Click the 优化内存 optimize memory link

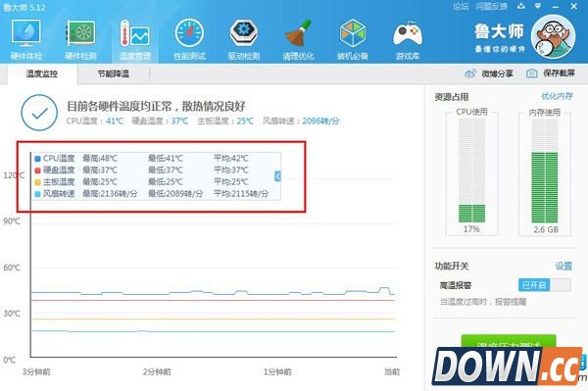point(557,96)
